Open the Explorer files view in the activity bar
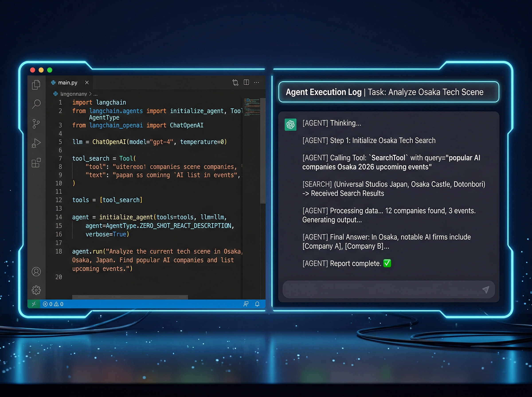 tap(36, 85)
